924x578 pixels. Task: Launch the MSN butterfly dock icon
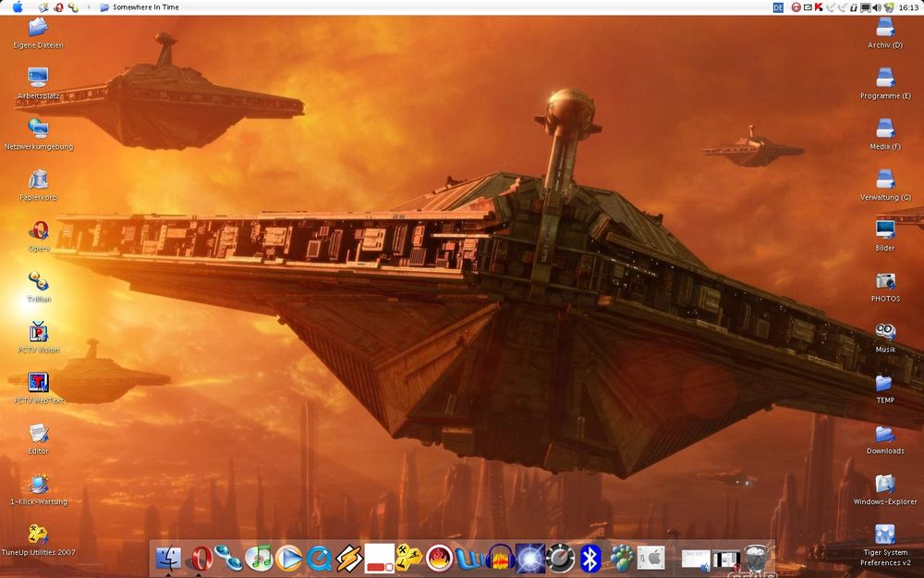(x=621, y=558)
